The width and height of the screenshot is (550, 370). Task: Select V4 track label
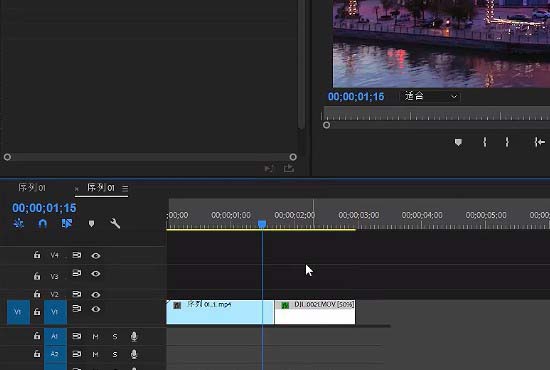[x=54, y=255]
